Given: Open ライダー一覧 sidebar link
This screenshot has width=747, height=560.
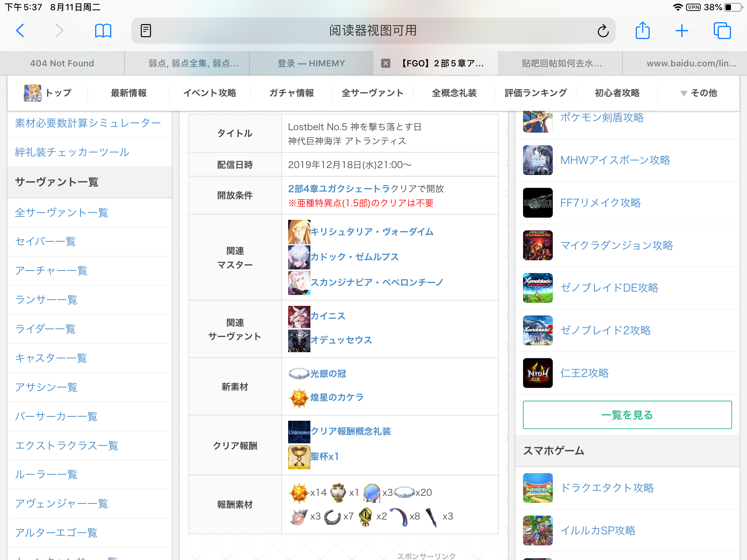Looking at the screenshot, I should pyautogui.click(x=45, y=329).
